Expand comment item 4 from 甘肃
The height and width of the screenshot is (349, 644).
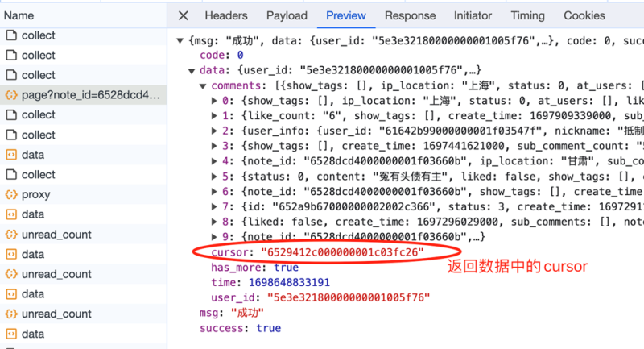click(214, 161)
